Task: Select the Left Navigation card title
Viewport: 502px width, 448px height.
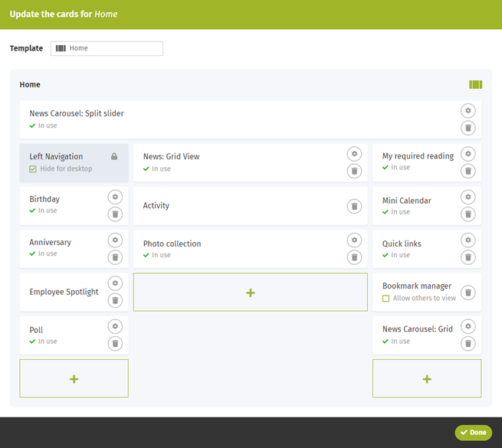Action: coord(56,156)
